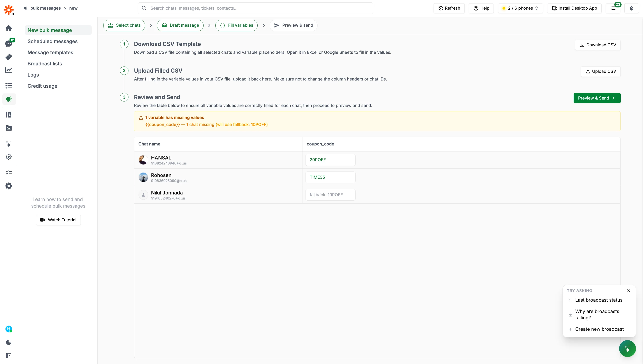Screen dimensions: 643x364
Task: Open the contacts book sidebar icon
Action: point(9,114)
